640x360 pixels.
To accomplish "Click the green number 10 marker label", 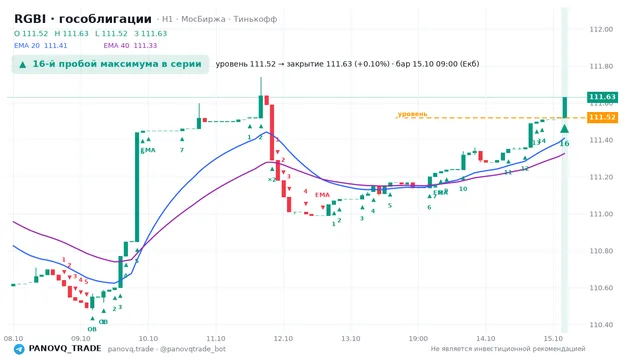I will tap(463, 189).
